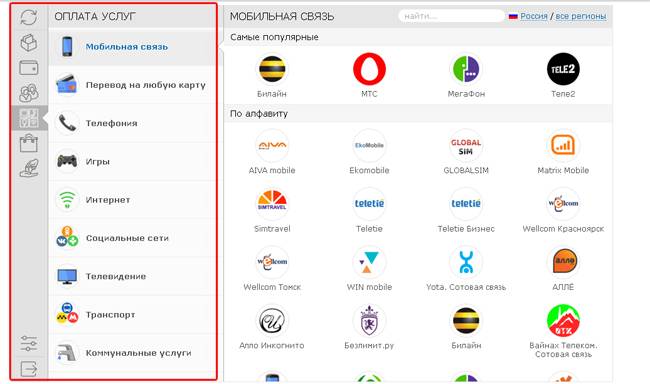Open the Интернет category
The width and height of the screenshot is (650, 384).
(x=132, y=199)
